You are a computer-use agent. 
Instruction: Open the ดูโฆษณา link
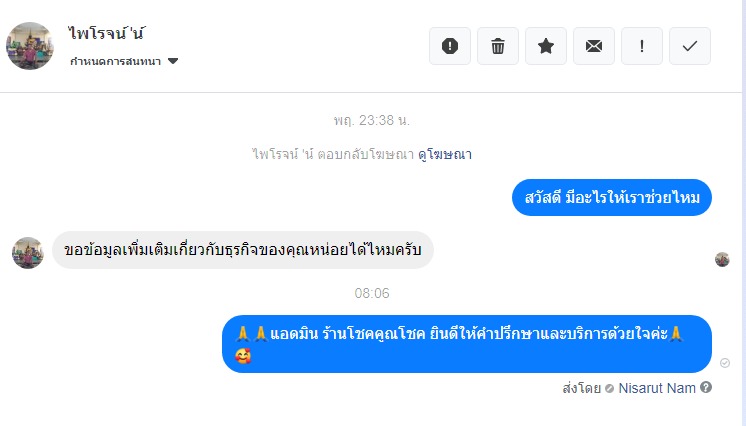tap(445, 154)
